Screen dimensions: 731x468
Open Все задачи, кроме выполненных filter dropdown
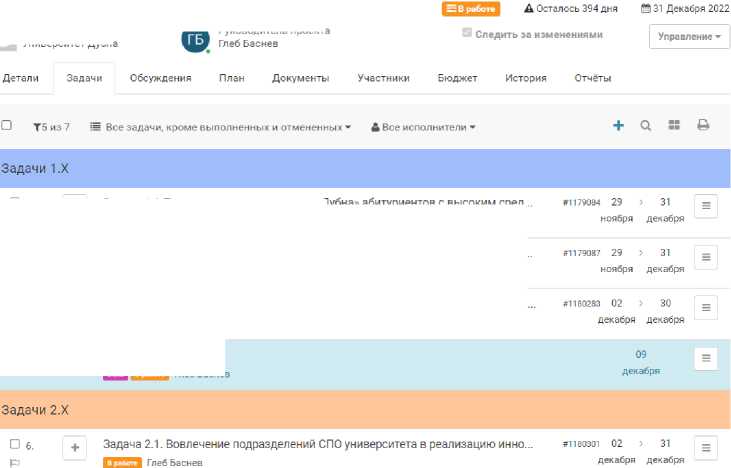(220, 127)
